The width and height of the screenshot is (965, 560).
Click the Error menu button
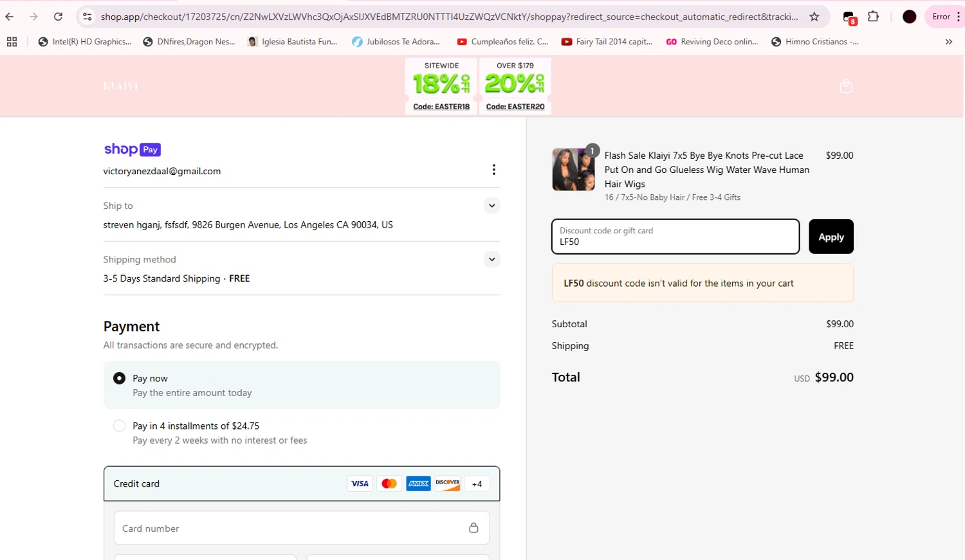(944, 17)
